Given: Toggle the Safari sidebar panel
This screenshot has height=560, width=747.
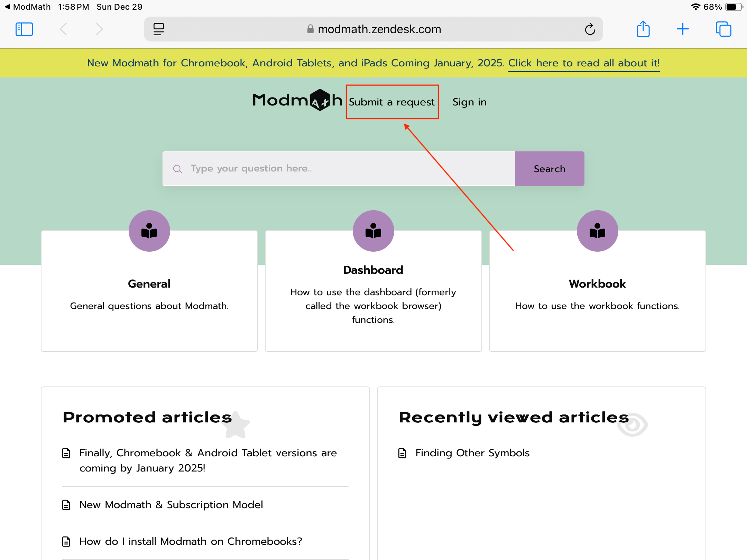Looking at the screenshot, I should click(24, 29).
